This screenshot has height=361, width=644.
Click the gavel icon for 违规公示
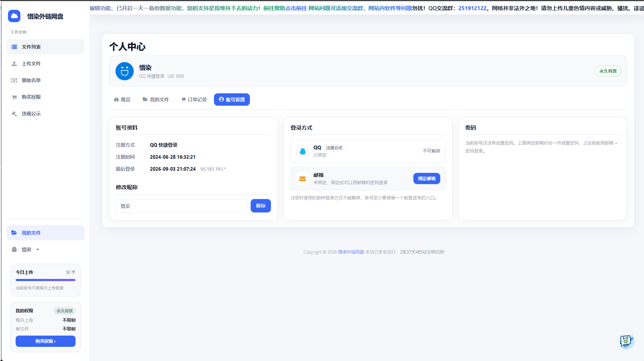(14, 114)
